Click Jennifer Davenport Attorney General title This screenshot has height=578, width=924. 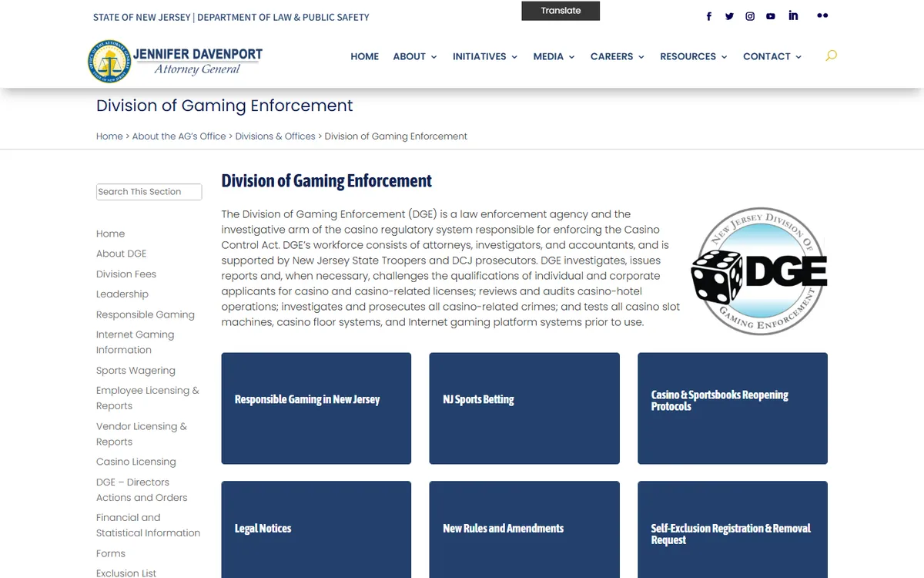(x=197, y=61)
